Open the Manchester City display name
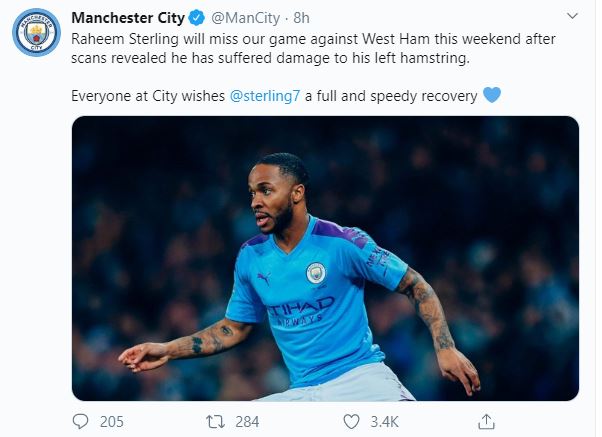This screenshot has height=437, width=602. [x=129, y=18]
